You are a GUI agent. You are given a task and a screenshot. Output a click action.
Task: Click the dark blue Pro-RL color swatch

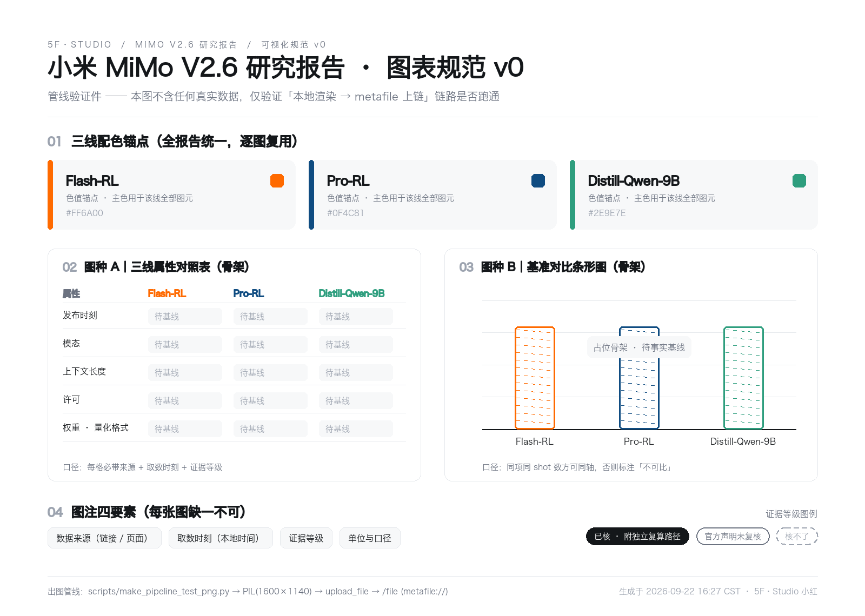click(538, 180)
